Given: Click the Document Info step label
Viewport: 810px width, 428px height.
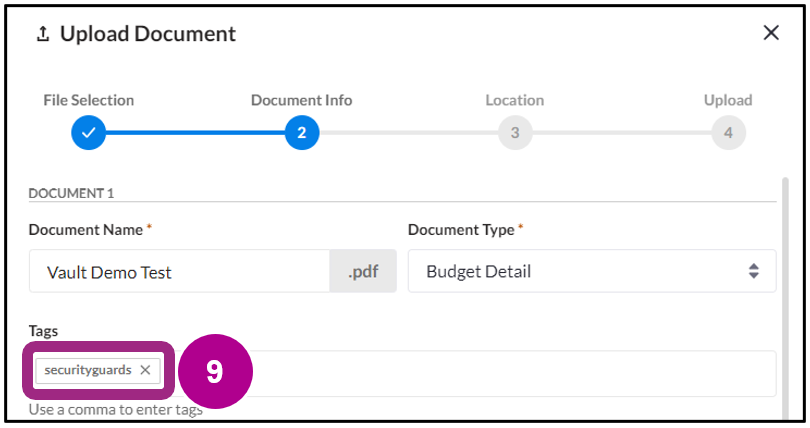Looking at the screenshot, I should [301, 100].
